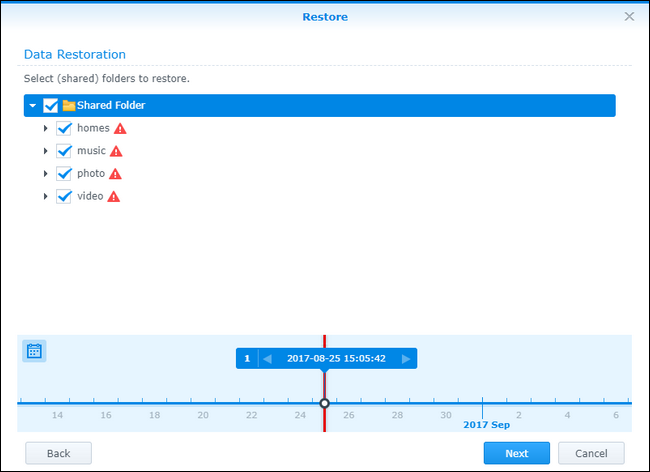Screen dimensions: 650x472
Task: Click the Next button
Action: point(517,453)
